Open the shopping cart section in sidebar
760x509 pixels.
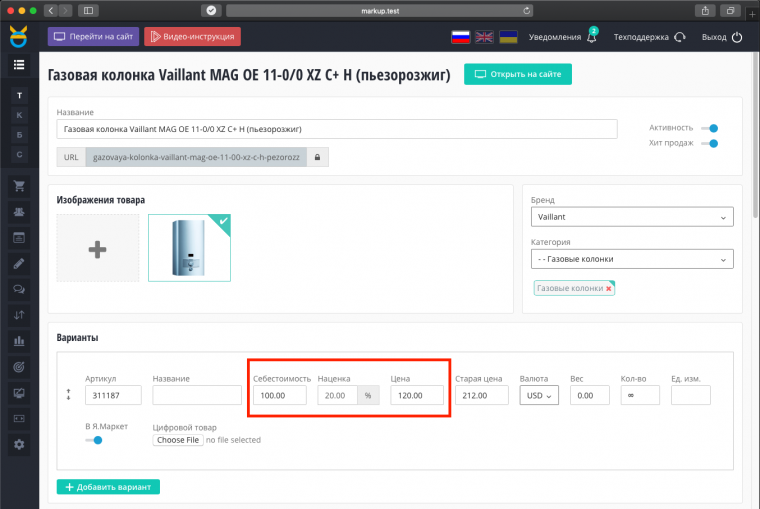(18, 186)
